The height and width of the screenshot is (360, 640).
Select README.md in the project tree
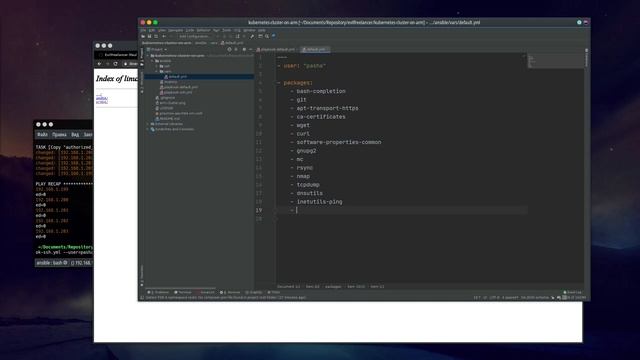point(169,118)
